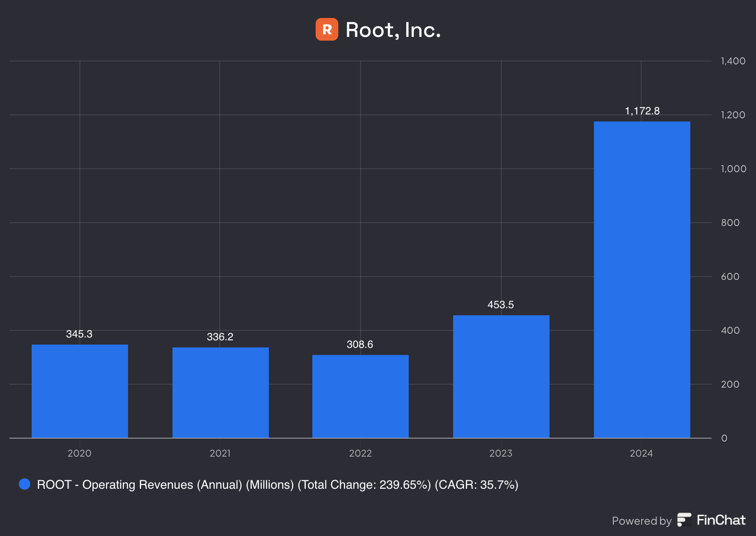This screenshot has width=756, height=536.
Task: Select the 2020 revenue bar
Action: point(80,391)
